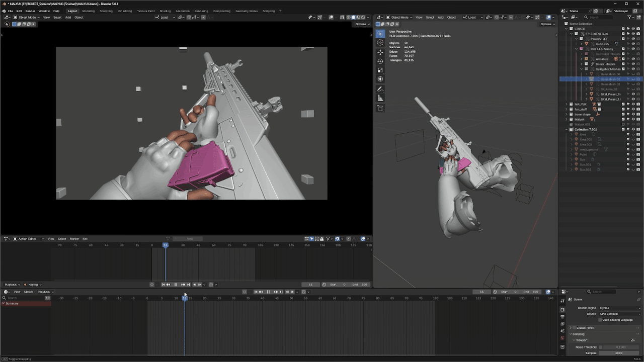Switch to the Sculpting workspace tab
The width and height of the screenshot is (644, 362).
click(106, 11)
